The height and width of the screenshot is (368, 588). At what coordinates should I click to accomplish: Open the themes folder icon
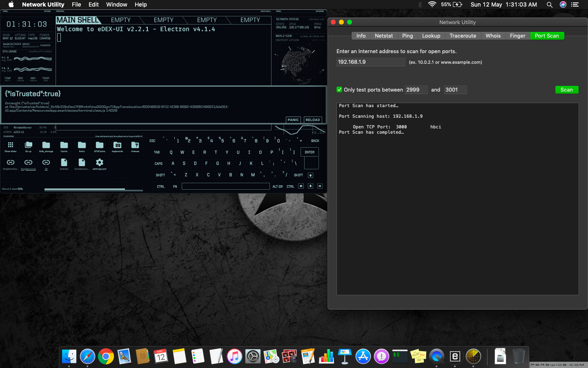pyautogui.click(x=135, y=146)
